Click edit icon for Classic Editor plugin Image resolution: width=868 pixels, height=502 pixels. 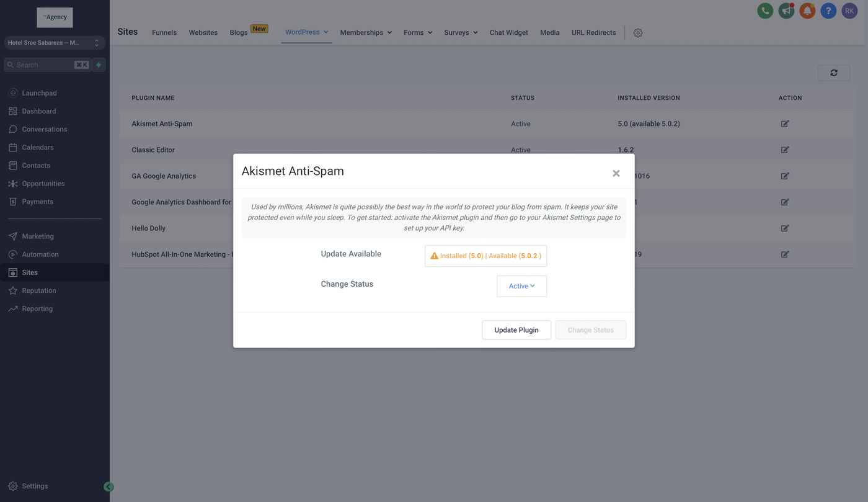785,150
